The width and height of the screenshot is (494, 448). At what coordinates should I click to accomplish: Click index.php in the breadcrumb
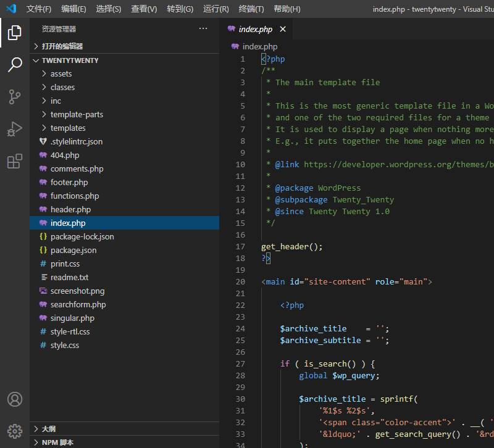point(260,47)
